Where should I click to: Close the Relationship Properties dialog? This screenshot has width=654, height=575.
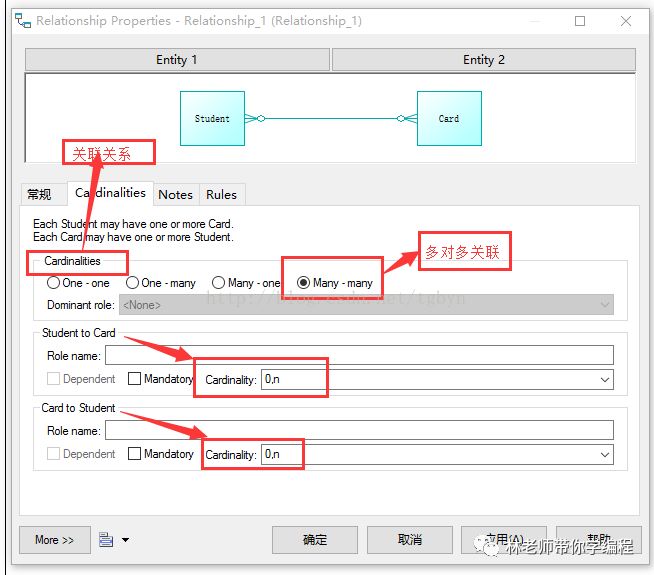[x=626, y=21]
